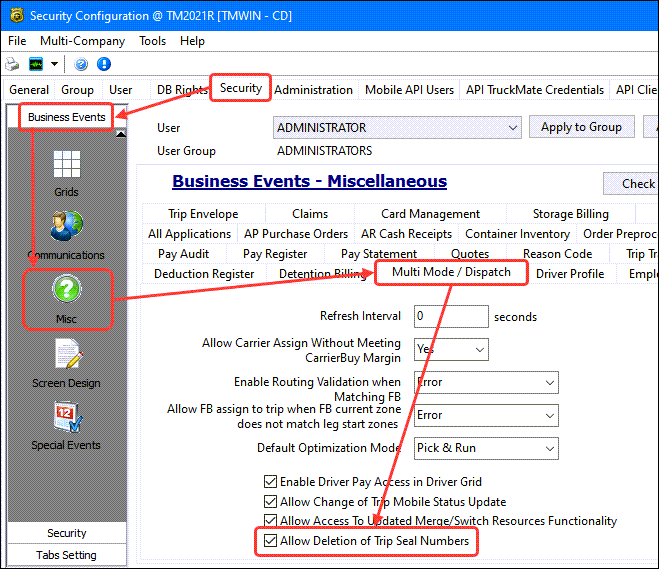Select the Communications sidebar icon
The width and height of the screenshot is (659, 569).
click(x=66, y=227)
